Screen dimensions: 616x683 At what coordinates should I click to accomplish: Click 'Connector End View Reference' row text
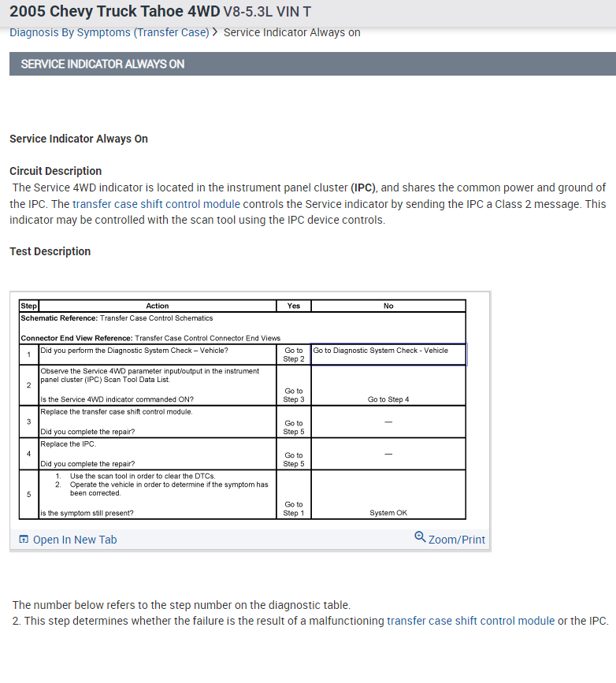[150, 338]
